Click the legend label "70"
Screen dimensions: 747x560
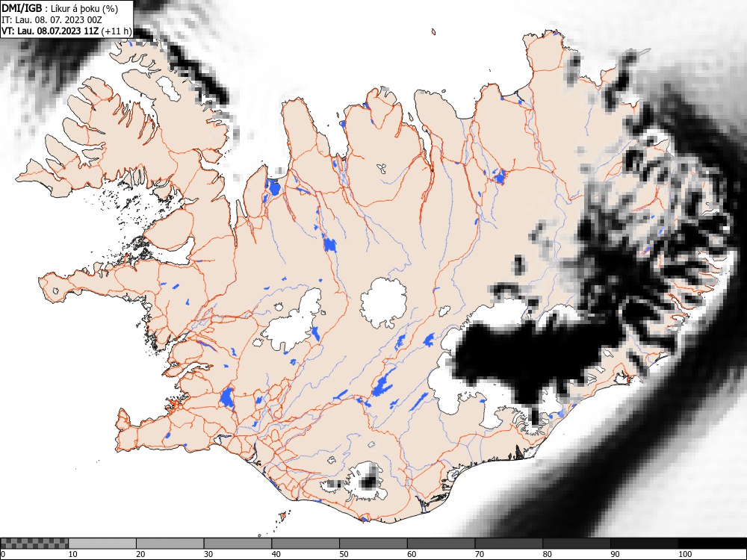(480, 554)
